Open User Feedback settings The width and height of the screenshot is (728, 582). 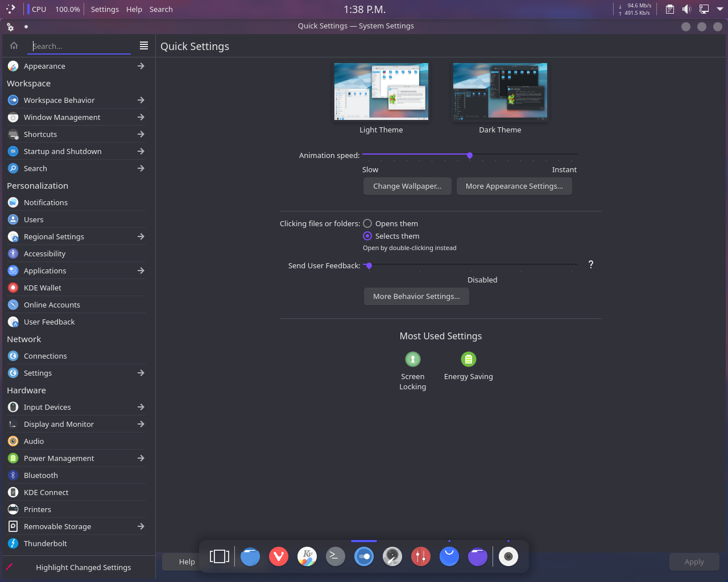coord(76,322)
